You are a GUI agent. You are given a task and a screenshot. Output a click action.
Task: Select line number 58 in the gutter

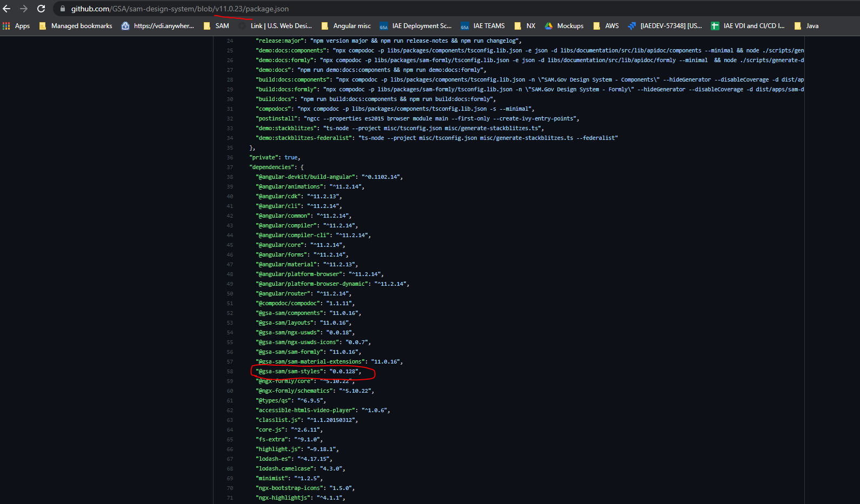(230, 372)
